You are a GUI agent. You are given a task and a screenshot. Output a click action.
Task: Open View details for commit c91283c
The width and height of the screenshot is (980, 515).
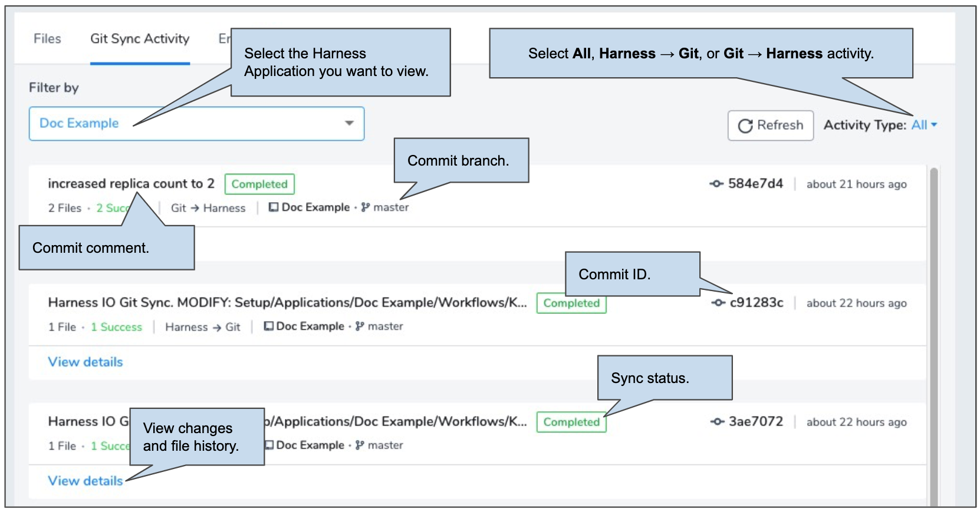click(x=85, y=362)
